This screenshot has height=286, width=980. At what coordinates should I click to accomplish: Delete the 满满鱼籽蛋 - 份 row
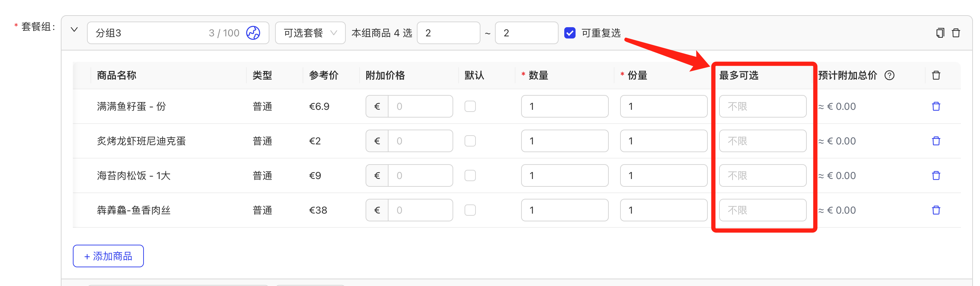[x=936, y=106]
